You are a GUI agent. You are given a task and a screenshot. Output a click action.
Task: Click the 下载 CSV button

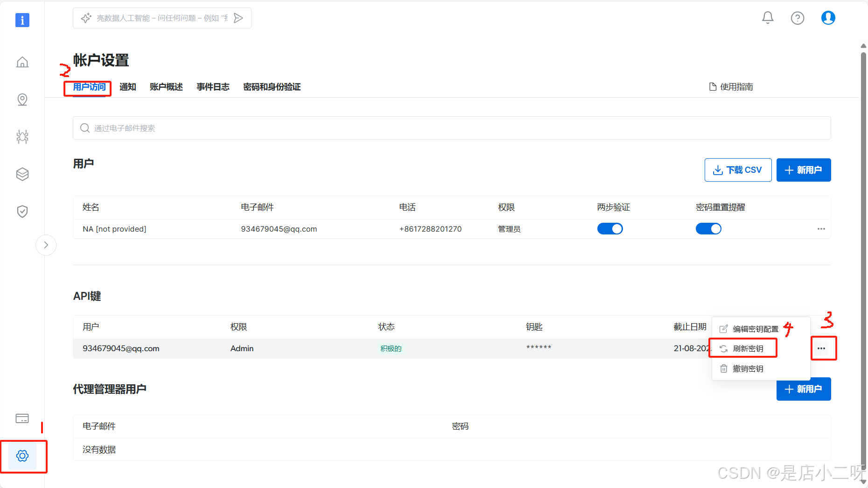737,170
